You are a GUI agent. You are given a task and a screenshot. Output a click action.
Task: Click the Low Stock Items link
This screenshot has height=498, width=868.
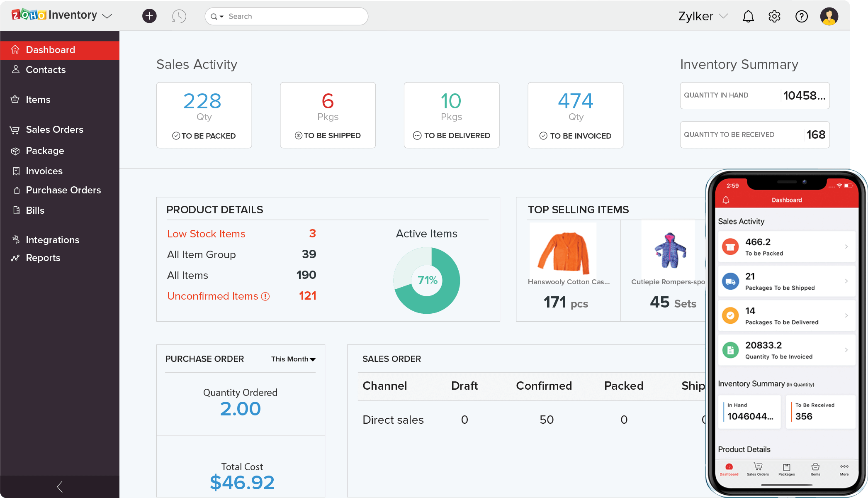pyautogui.click(x=206, y=234)
